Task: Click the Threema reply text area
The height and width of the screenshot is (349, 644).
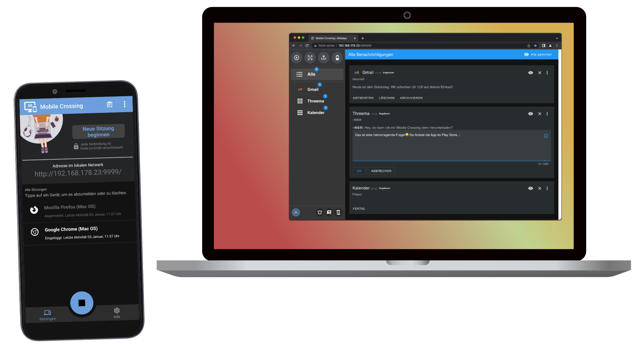Action: point(451,146)
